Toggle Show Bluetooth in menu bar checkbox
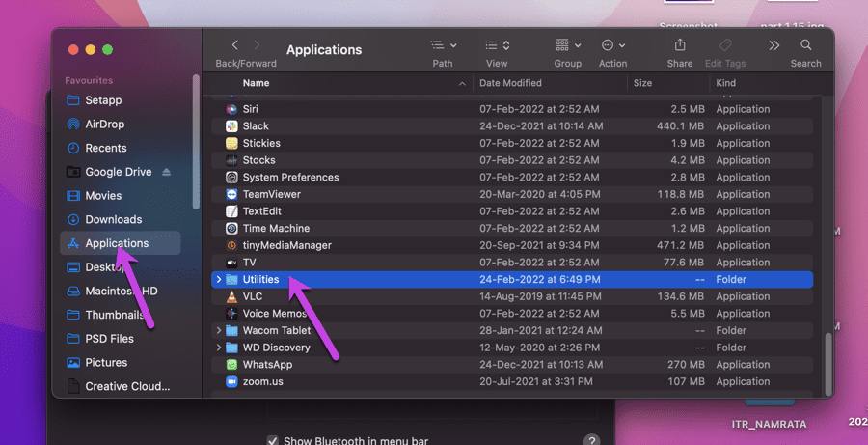Screen dimensions: 868x445 (x=272, y=441)
